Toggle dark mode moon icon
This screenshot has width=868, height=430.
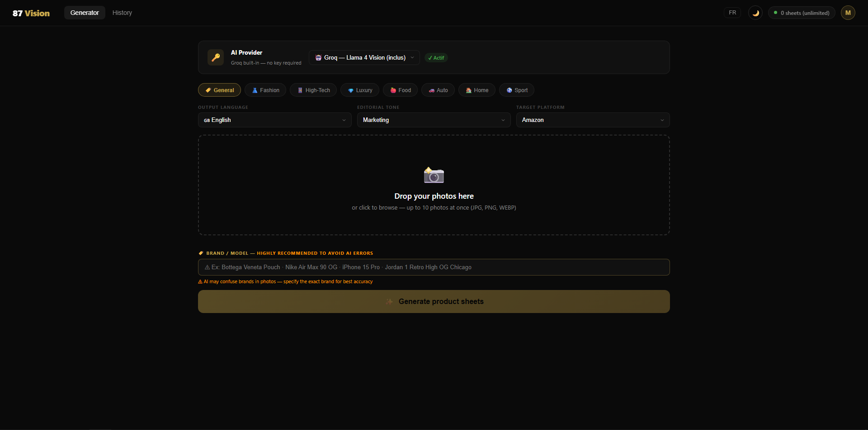tap(755, 13)
